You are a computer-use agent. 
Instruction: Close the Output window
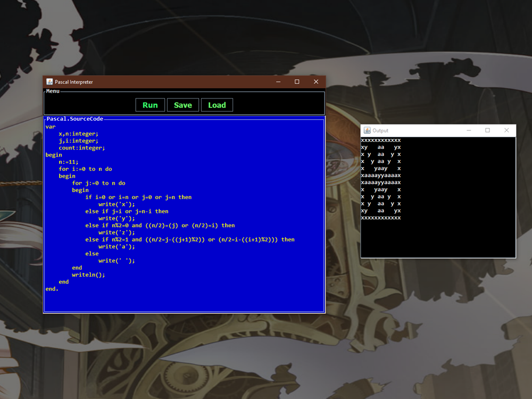click(506, 130)
